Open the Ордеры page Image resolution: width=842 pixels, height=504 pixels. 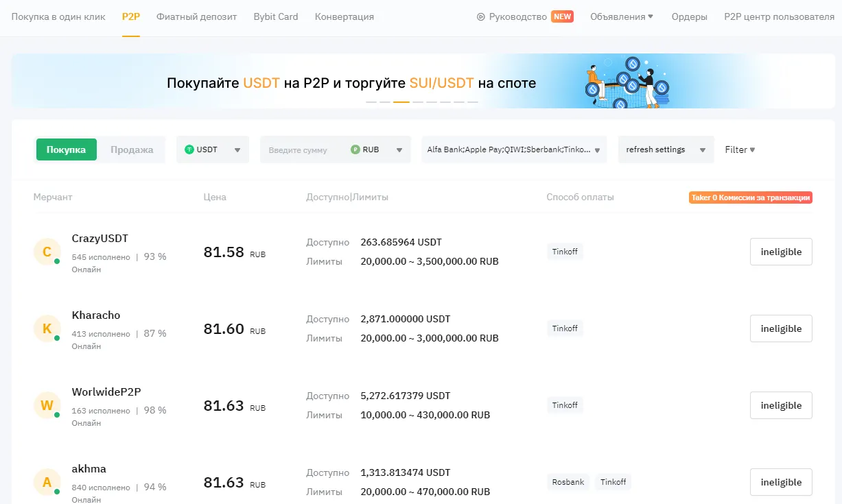[x=689, y=16]
